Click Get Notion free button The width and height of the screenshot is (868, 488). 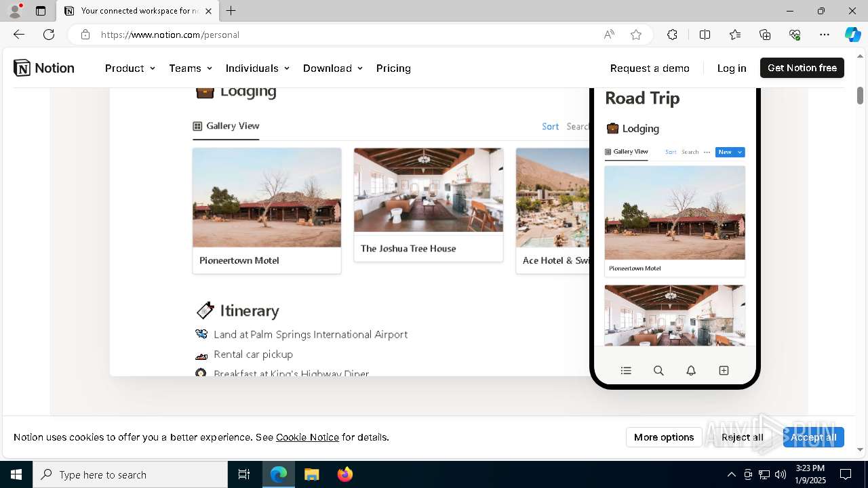click(802, 68)
